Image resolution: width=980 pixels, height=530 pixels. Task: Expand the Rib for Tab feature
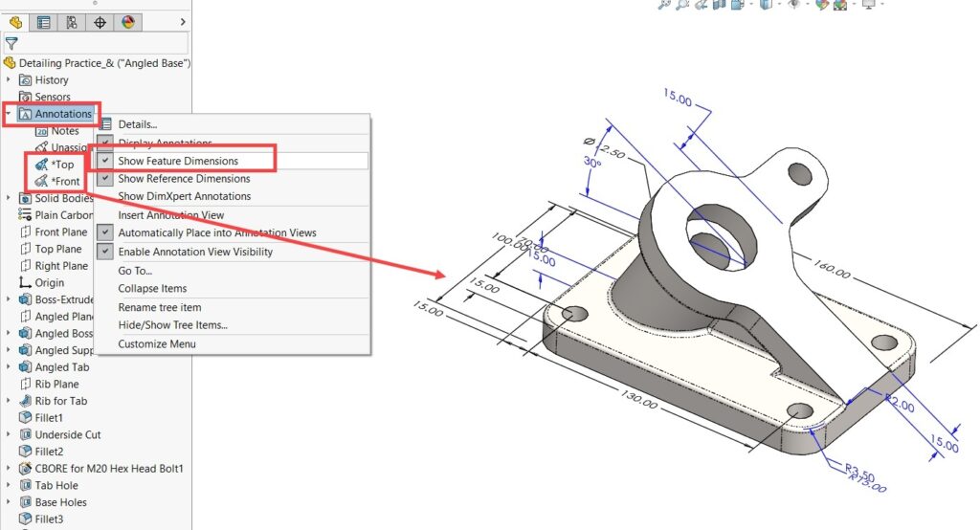click(9, 401)
